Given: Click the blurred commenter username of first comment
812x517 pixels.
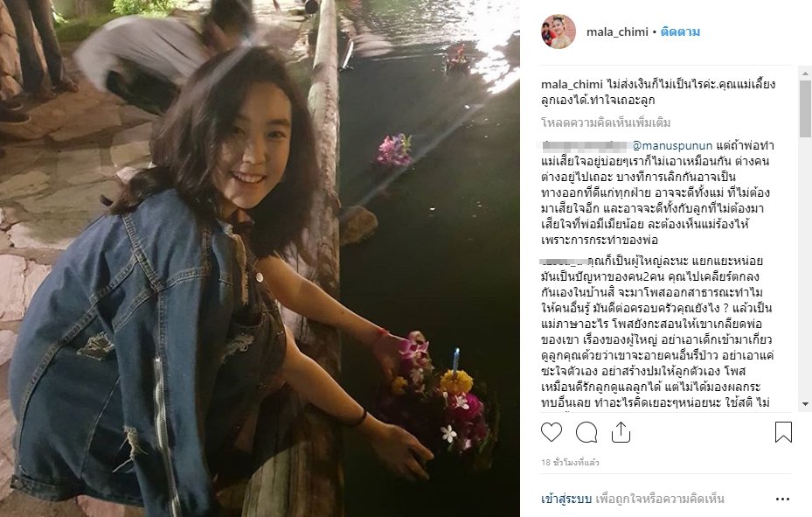Looking at the screenshot, I should coord(586,145).
